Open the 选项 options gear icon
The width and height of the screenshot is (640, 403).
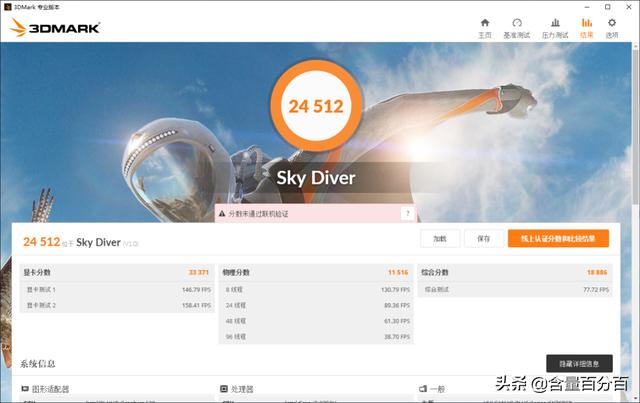(611, 22)
